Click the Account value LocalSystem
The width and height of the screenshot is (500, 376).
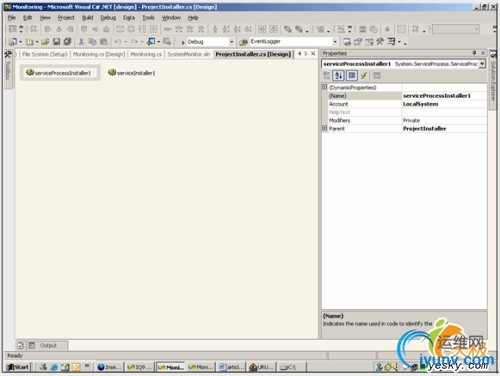tap(420, 104)
